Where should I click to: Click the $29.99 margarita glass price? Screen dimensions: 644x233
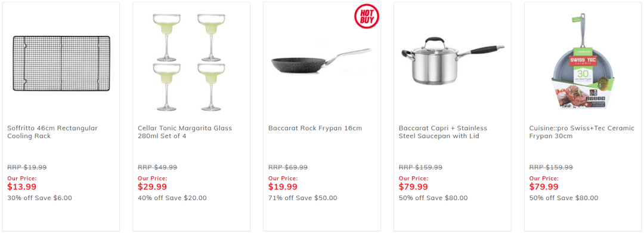pos(153,187)
